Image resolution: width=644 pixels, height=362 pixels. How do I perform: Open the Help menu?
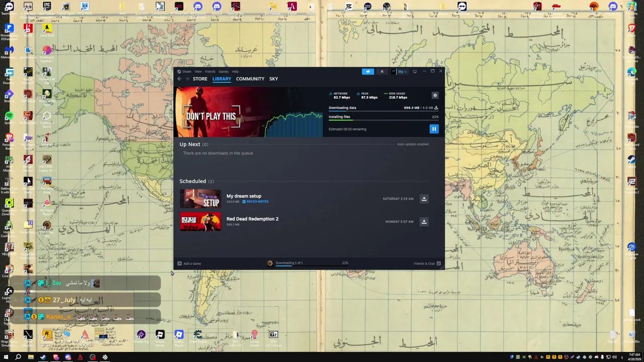pos(235,71)
